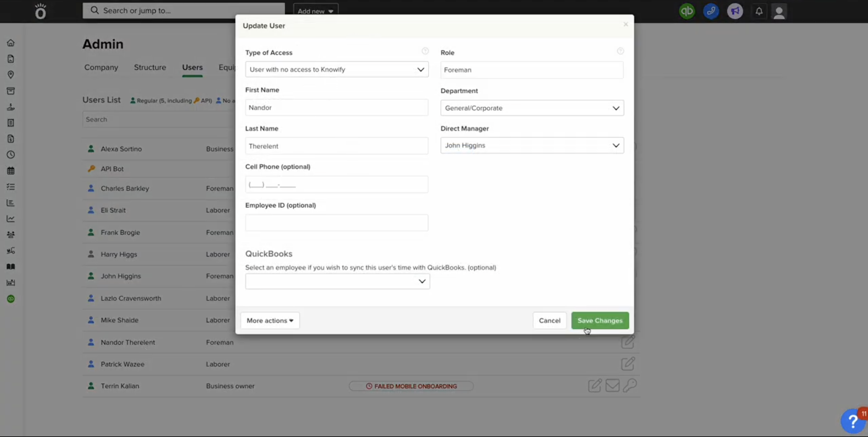Open the QuickBooks employee dropdown
Viewport: 868px width, 437px height.
pos(337,281)
